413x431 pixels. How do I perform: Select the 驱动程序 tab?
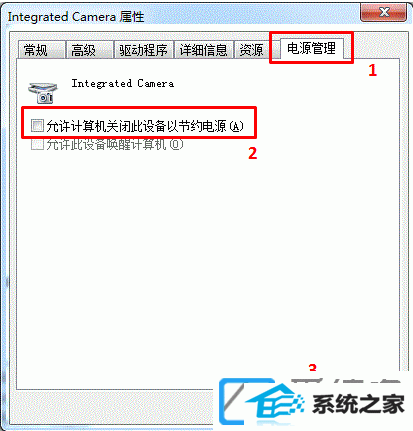(144, 50)
